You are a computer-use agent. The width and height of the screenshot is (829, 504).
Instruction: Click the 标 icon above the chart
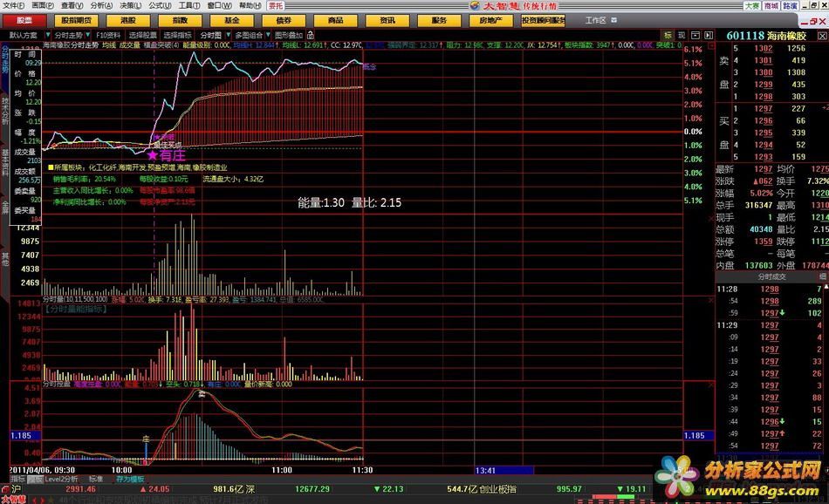[668, 36]
